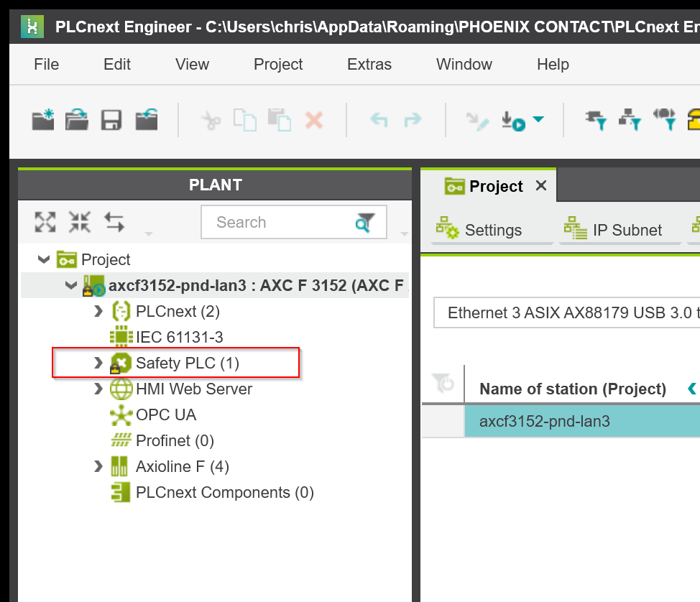Click the swap arrows icon in PLANT panel
The height and width of the screenshot is (602, 700).
pos(114,222)
